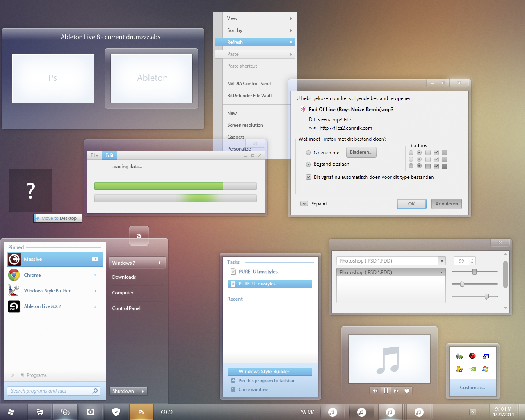525x420 pixels.
Task: Expand the Windows 7 submenu in Start menu
Action: (x=137, y=263)
